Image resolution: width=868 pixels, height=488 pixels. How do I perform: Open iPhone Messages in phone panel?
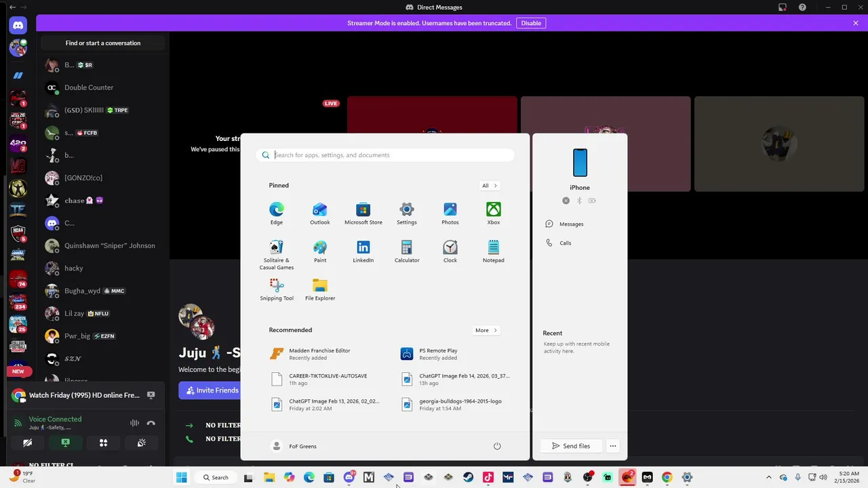coord(565,224)
